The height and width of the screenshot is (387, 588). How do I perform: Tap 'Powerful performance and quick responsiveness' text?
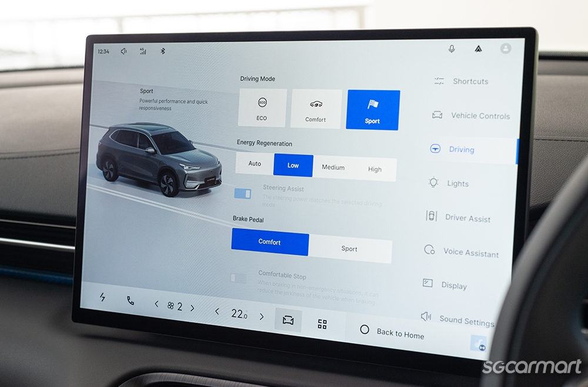[173, 105]
